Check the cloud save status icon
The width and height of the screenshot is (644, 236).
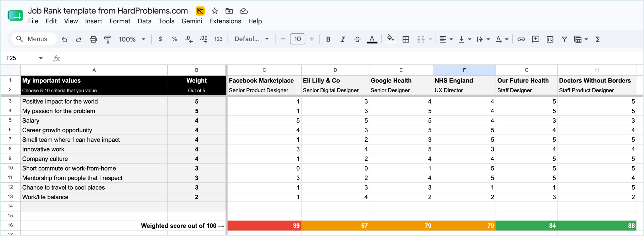point(244,11)
